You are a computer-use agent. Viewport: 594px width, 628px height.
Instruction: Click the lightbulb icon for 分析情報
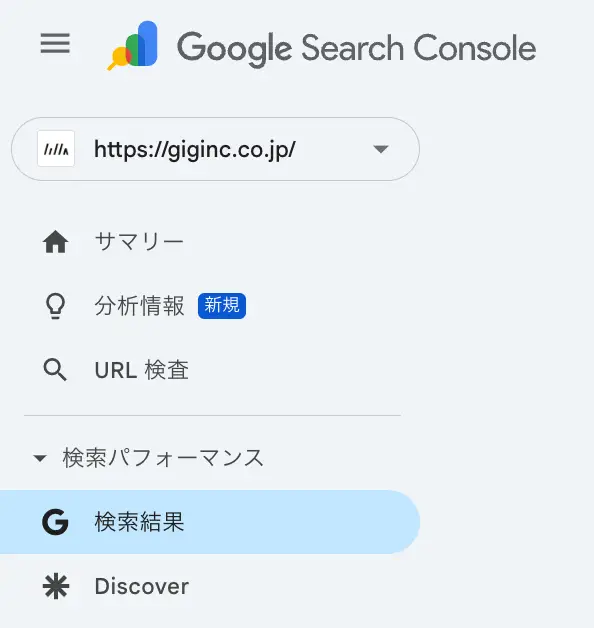55,306
